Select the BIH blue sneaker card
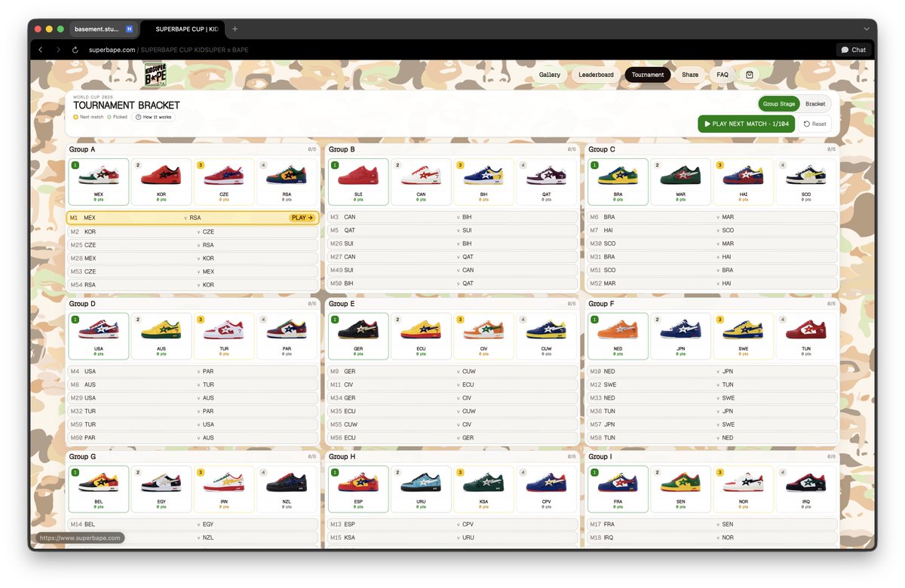 (x=483, y=182)
